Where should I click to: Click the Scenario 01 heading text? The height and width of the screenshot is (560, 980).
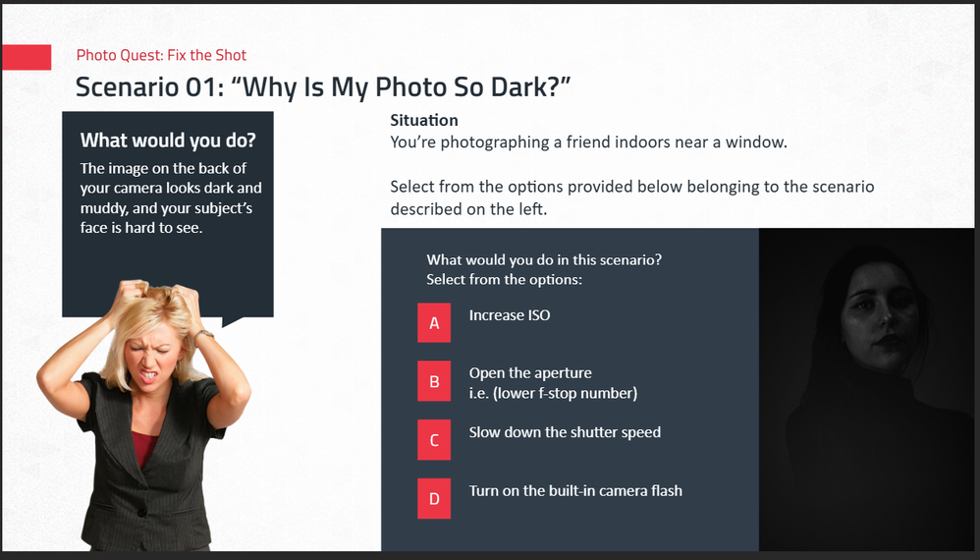point(323,86)
